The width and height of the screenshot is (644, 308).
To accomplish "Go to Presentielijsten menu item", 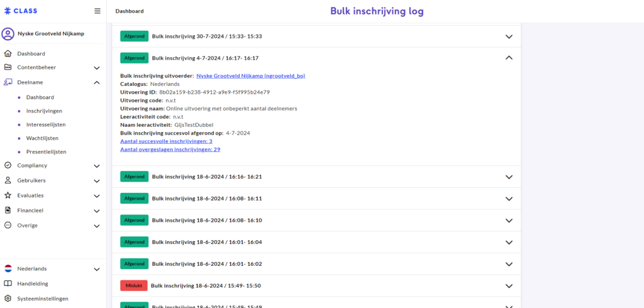I will click(46, 151).
